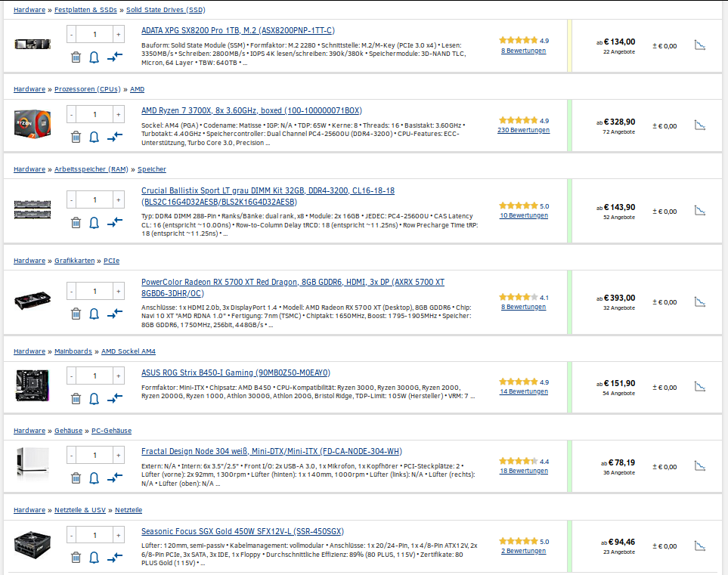This screenshot has height=575, width=728.
Task: Remove ASUS ROG Strix B450-I with trash icon
Action: click(x=76, y=399)
